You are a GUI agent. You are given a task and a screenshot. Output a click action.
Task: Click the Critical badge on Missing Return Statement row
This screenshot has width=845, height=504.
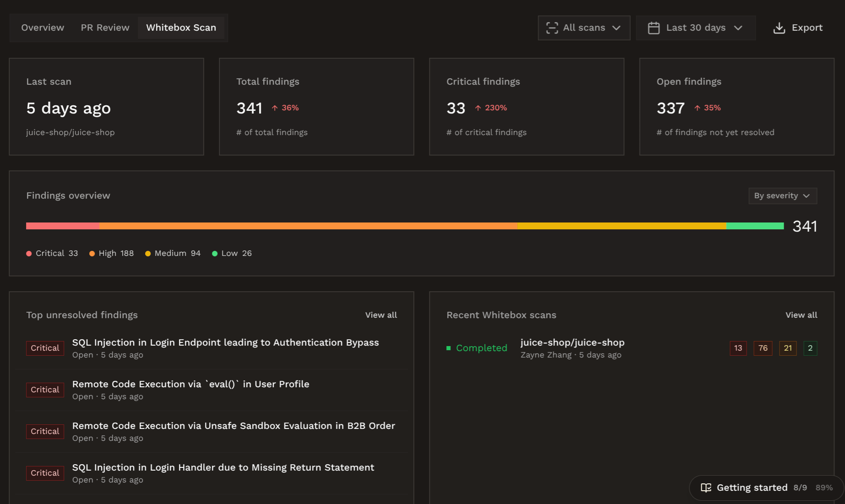[45, 473]
